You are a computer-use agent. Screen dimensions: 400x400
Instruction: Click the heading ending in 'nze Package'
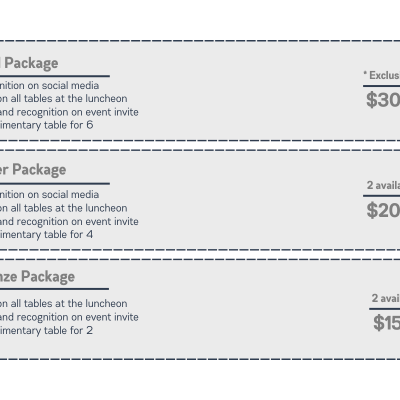tap(37, 277)
